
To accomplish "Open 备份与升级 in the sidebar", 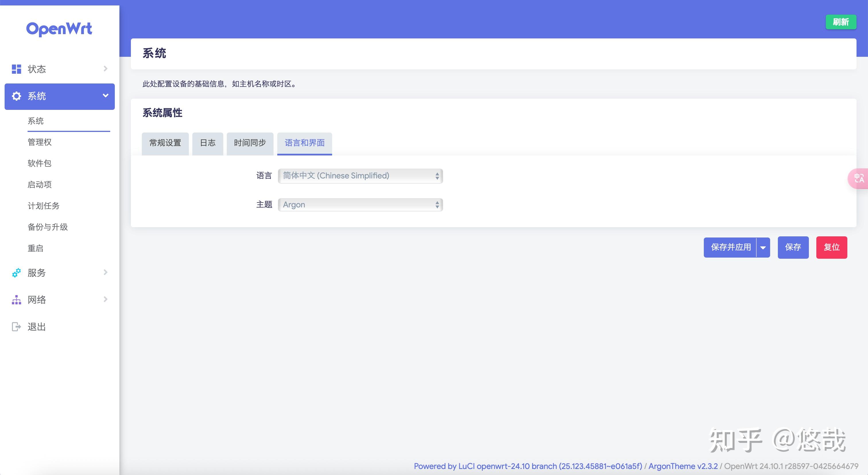I will click(48, 227).
